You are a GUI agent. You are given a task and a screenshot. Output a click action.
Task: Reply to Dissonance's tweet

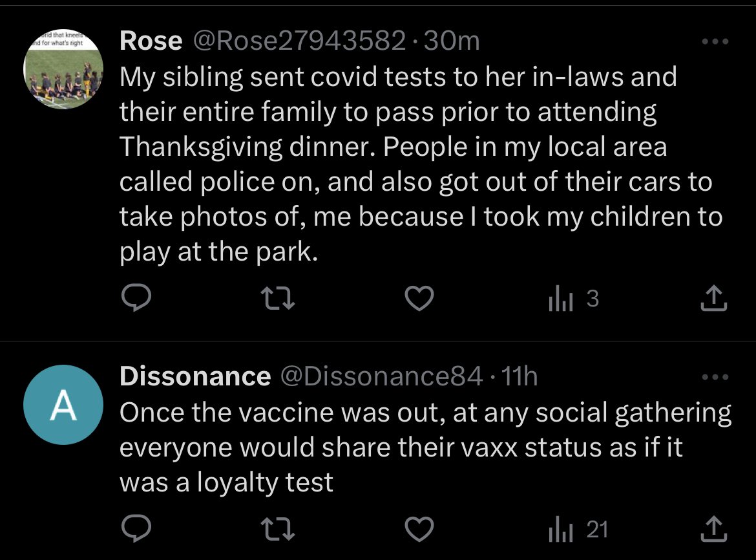[x=136, y=530]
